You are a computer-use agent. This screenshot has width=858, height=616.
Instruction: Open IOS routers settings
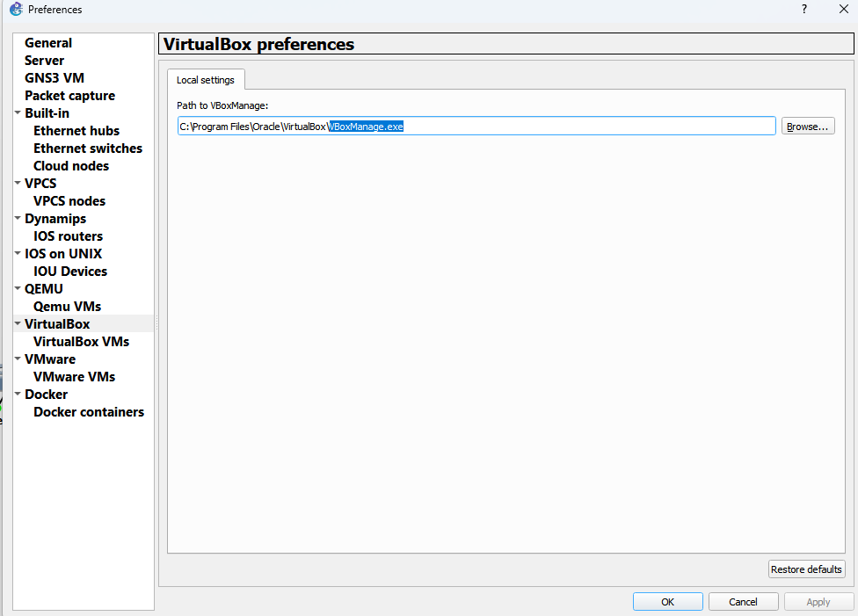[x=68, y=236]
